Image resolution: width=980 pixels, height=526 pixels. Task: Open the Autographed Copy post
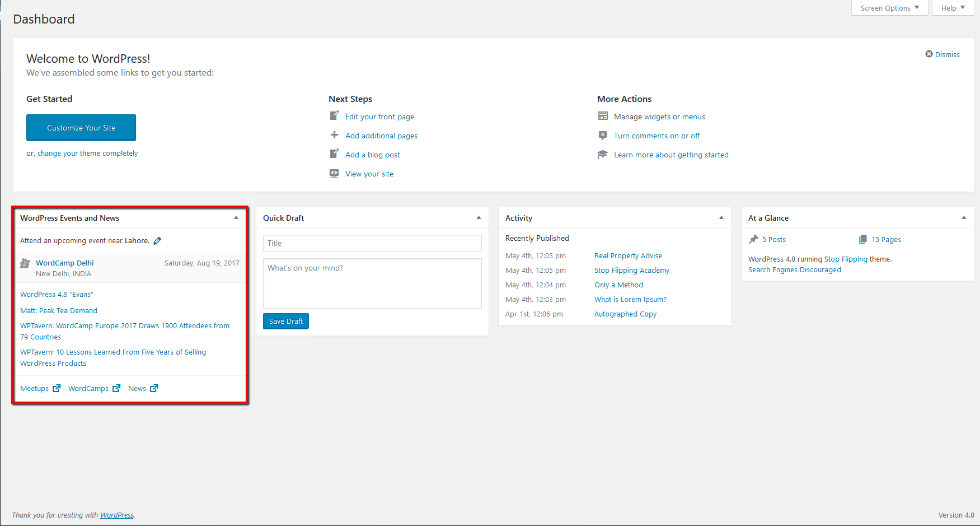(x=625, y=314)
